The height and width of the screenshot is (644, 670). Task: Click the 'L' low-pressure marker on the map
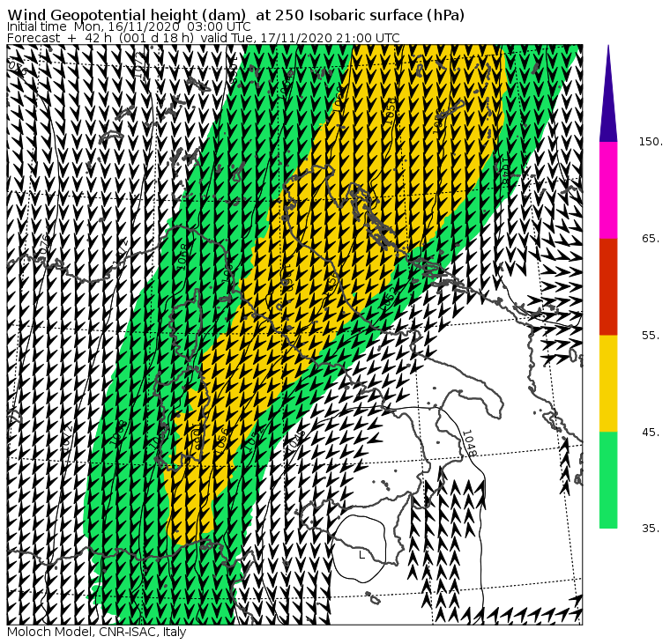362,555
